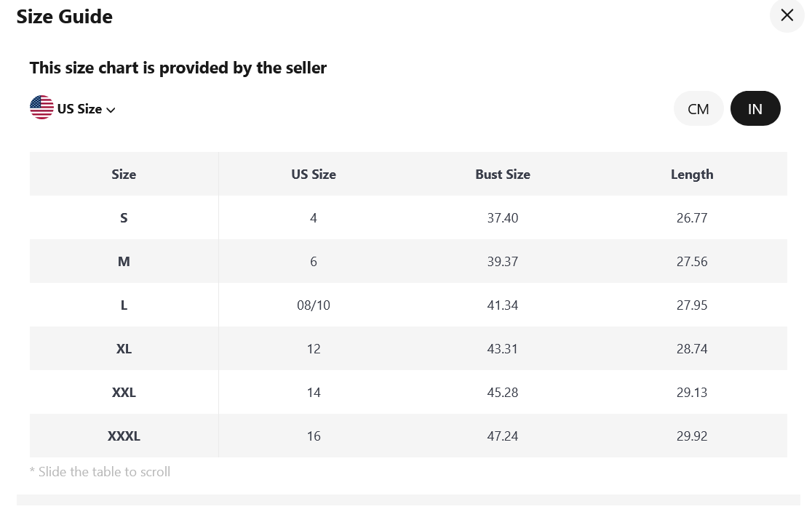Select the XXXL size row label
Screen dimensions: 812x517
tap(124, 436)
